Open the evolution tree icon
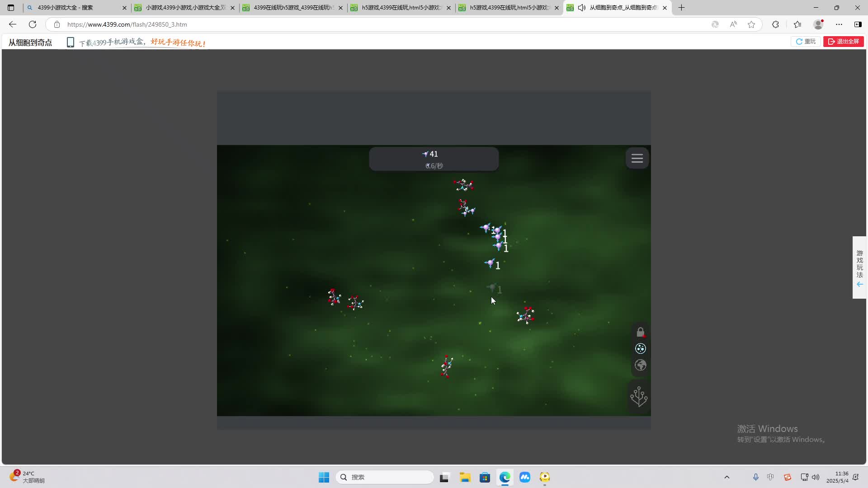Screen dimensions: 868x488 (638, 397)
